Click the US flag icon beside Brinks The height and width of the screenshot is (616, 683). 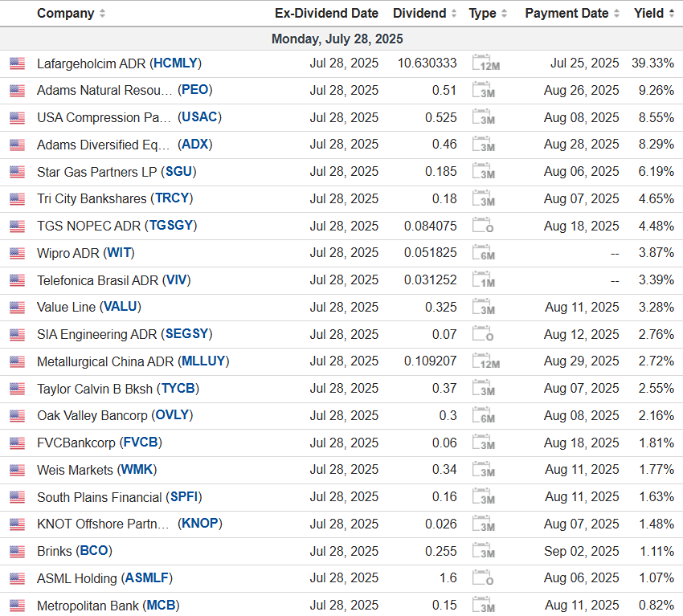(17, 551)
